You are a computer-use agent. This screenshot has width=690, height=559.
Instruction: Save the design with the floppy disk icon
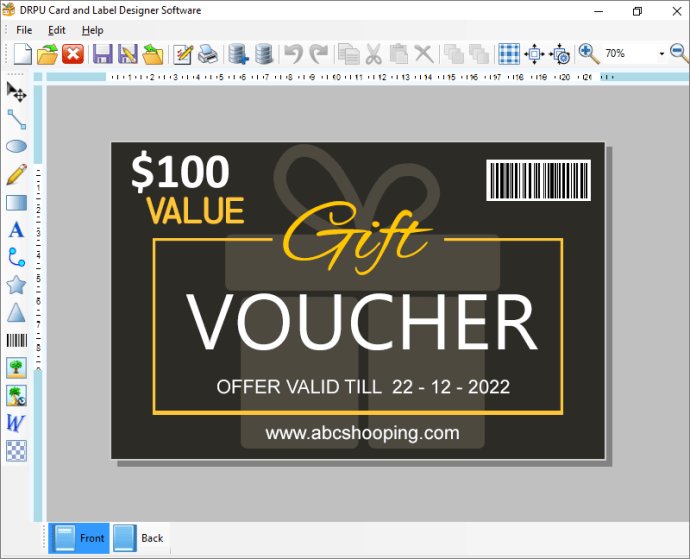pyautogui.click(x=103, y=54)
